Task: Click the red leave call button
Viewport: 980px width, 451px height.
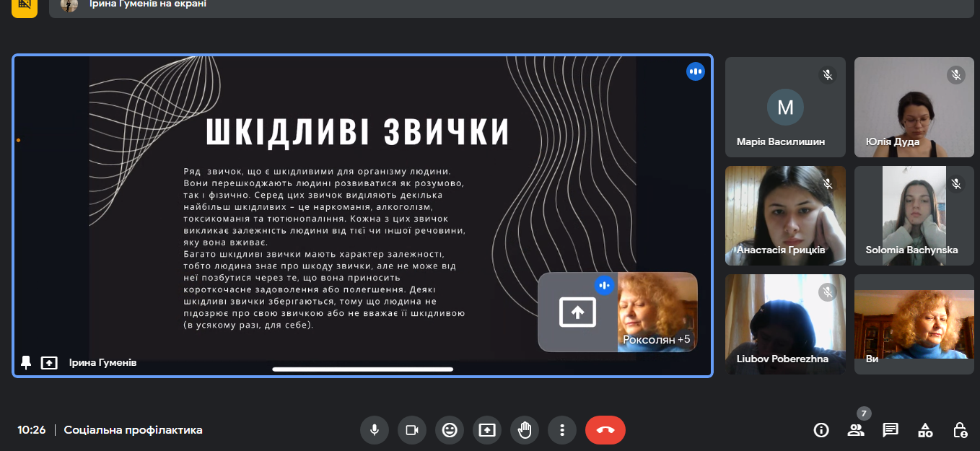Action: tap(605, 430)
